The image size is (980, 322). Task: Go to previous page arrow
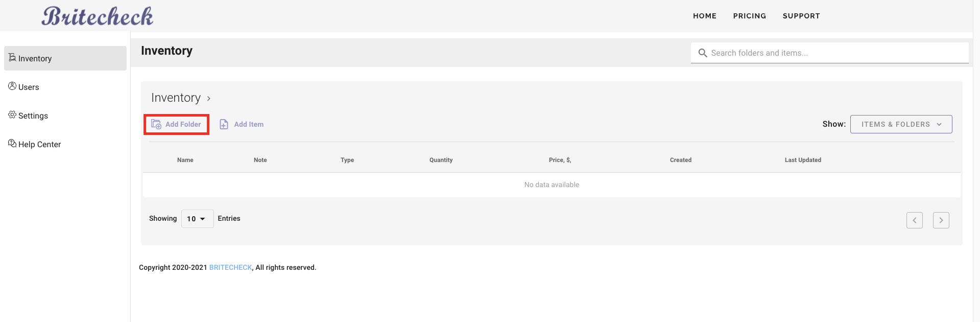pos(914,220)
